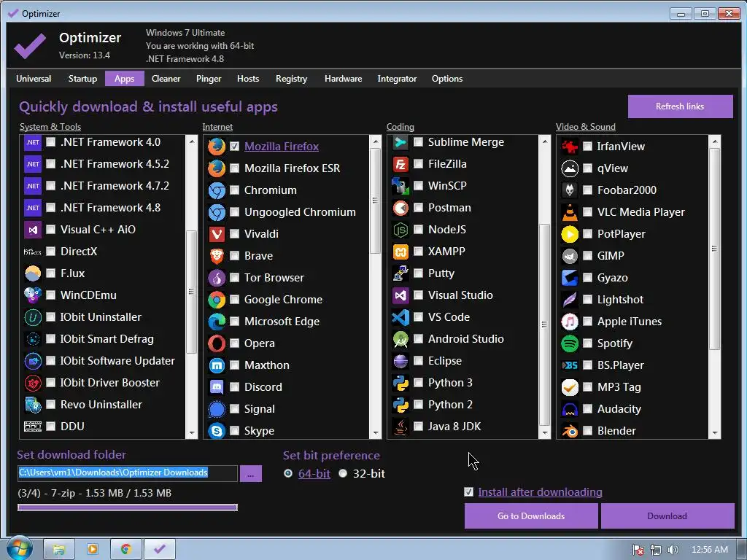Click the Spotify icon

pyautogui.click(x=570, y=344)
